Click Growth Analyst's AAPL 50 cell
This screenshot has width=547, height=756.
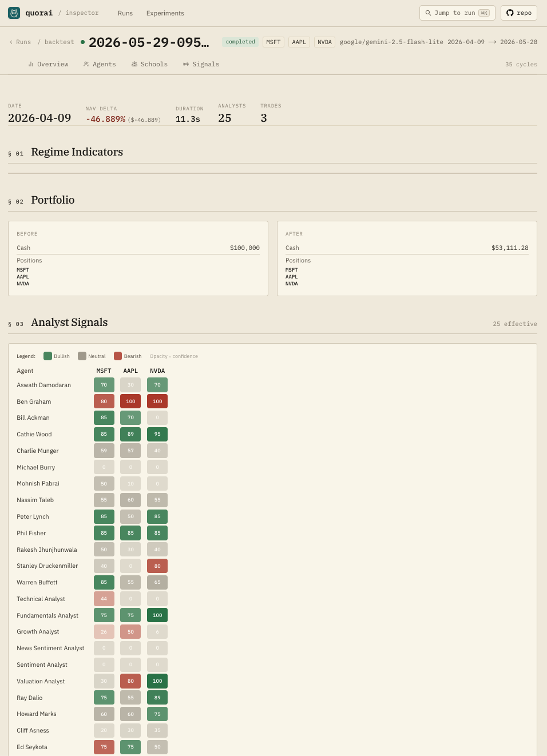[130, 632]
